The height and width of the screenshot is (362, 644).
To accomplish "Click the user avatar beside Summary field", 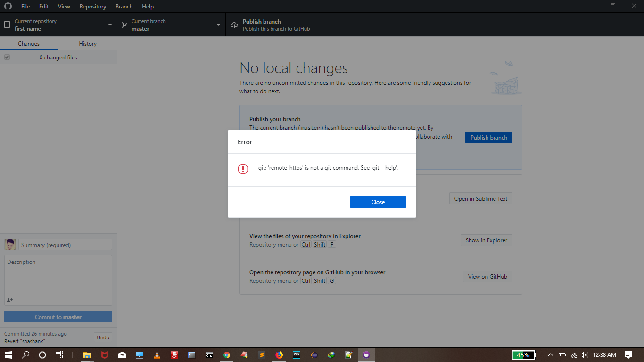I will click(10, 244).
